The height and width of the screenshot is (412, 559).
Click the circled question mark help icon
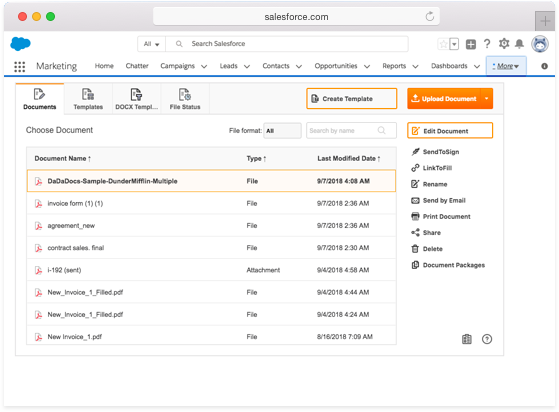point(487,339)
